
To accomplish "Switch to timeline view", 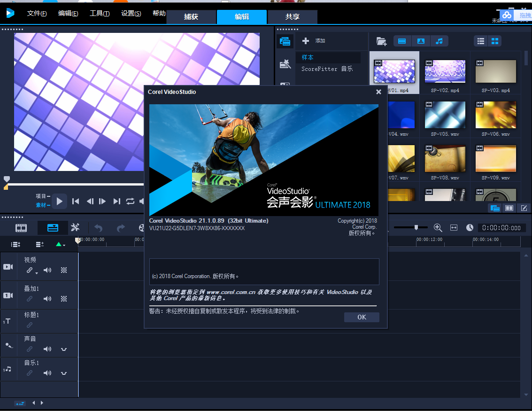I will 53,228.
